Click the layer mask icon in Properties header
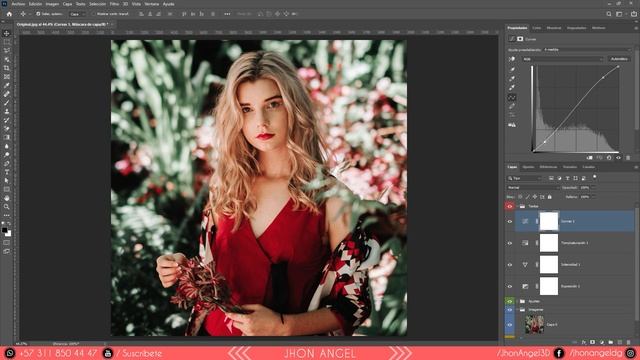Image resolution: width=640 pixels, height=360 pixels. coord(520,39)
